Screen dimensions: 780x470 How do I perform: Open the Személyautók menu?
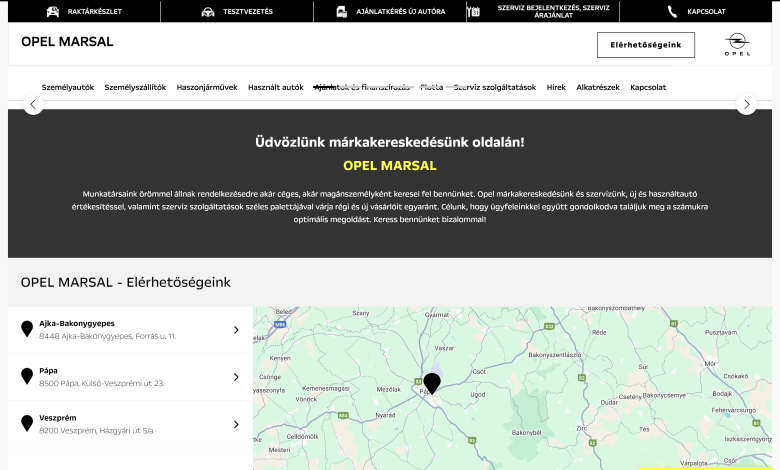point(68,87)
